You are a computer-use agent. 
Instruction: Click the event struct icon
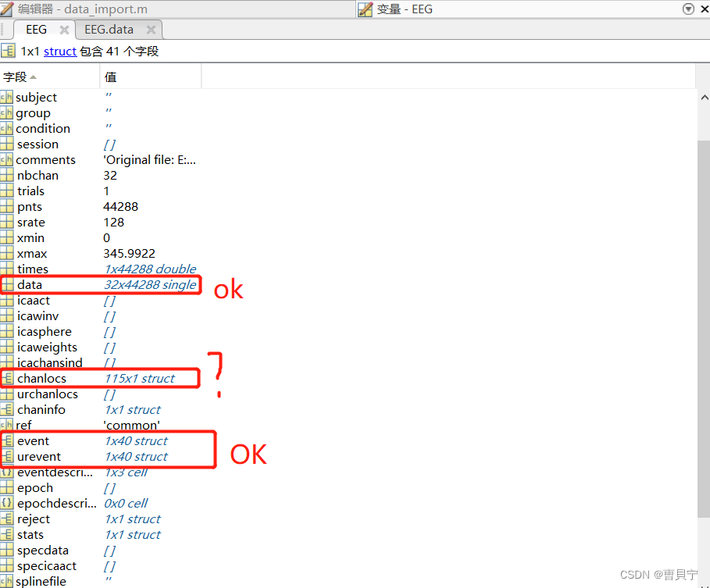[x=7, y=441]
